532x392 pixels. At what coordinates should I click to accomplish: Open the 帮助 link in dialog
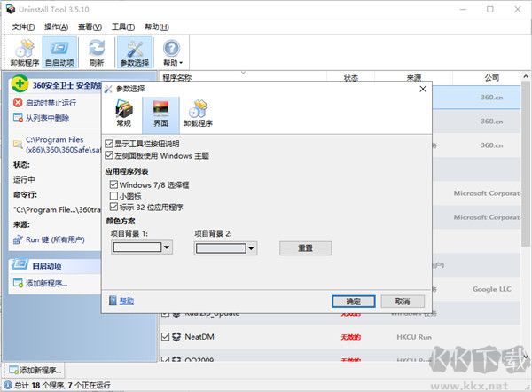(x=127, y=301)
